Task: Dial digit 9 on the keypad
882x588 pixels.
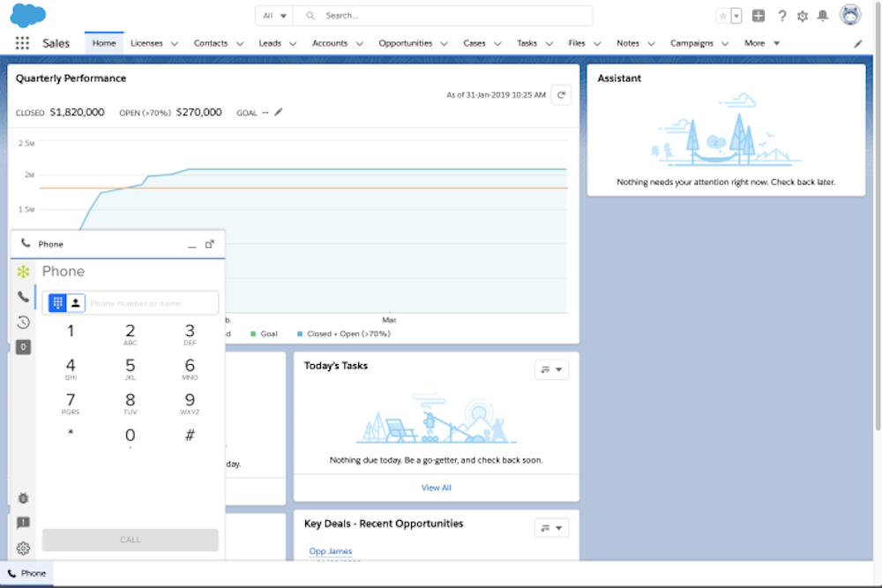Action: [190, 403]
